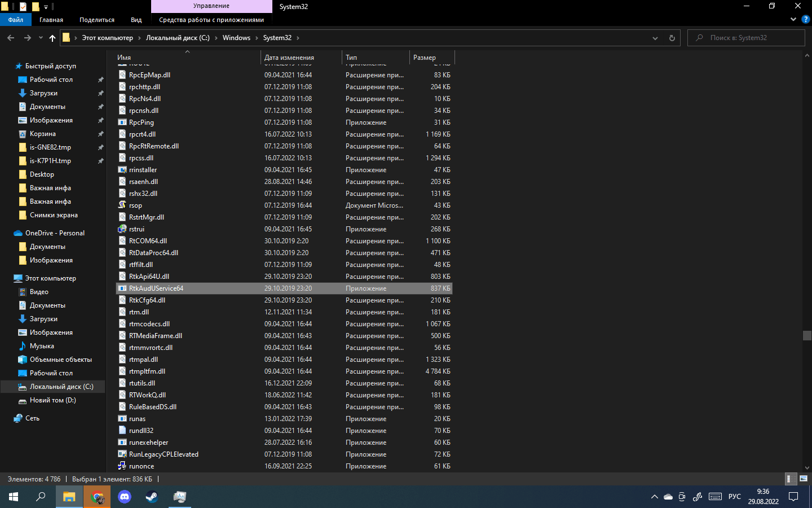Image resolution: width=812 pixels, height=508 pixels.
Task: Open Видео under Этот компьютер
Action: coord(39,292)
